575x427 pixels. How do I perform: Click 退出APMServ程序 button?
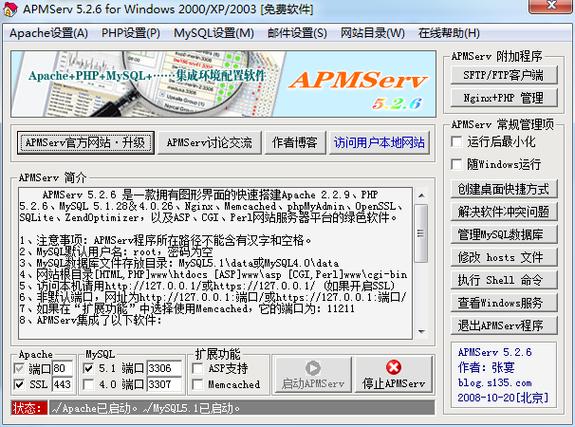pos(504,325)
